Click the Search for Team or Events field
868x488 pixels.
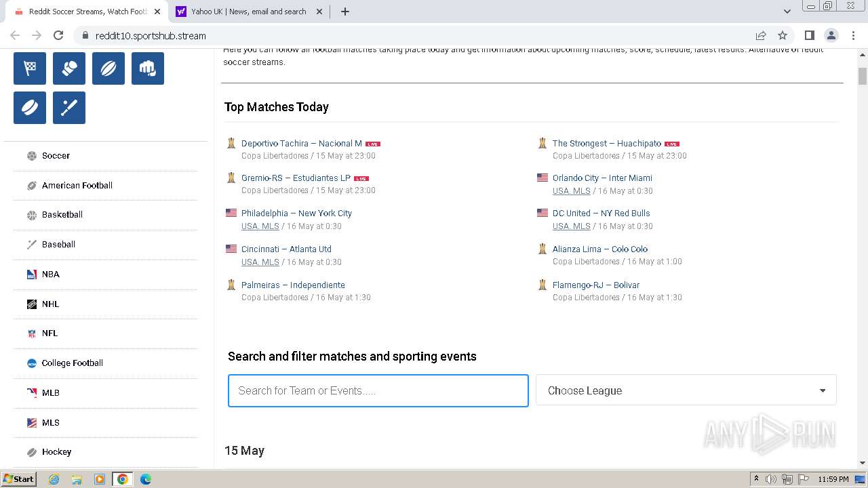coord(378,391)
